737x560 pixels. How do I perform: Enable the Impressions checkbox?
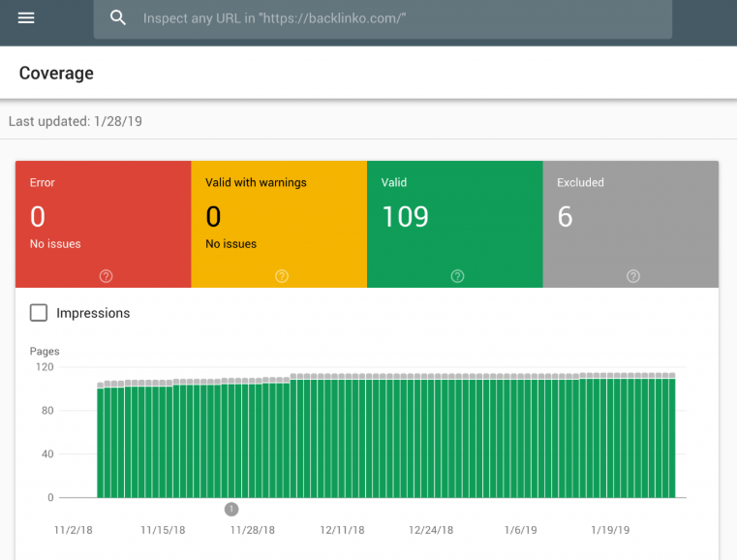pyautogui.click(x=39, y=313)
